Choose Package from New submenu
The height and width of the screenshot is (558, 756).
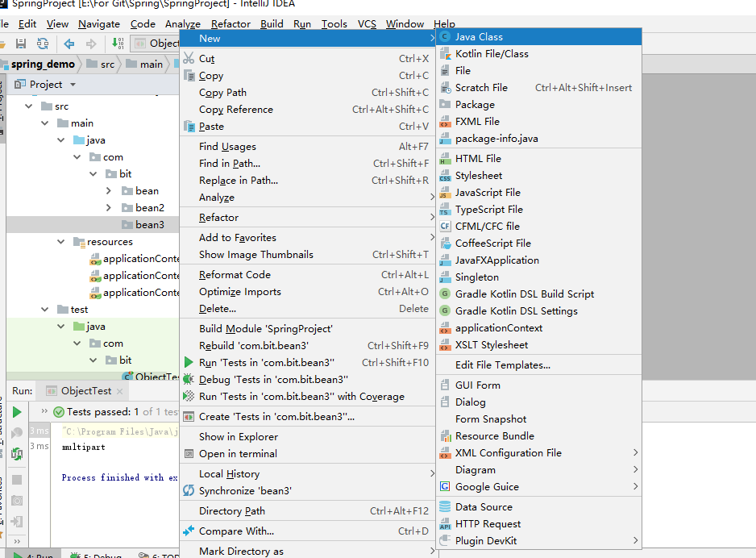[538, 105]
